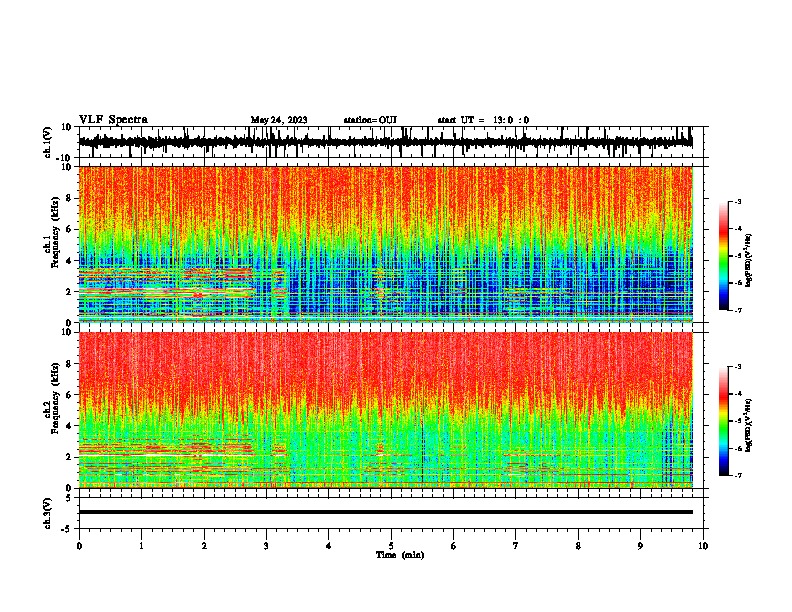
Task: Click the "8" minute label on time axis
Action: pos(578,546)
